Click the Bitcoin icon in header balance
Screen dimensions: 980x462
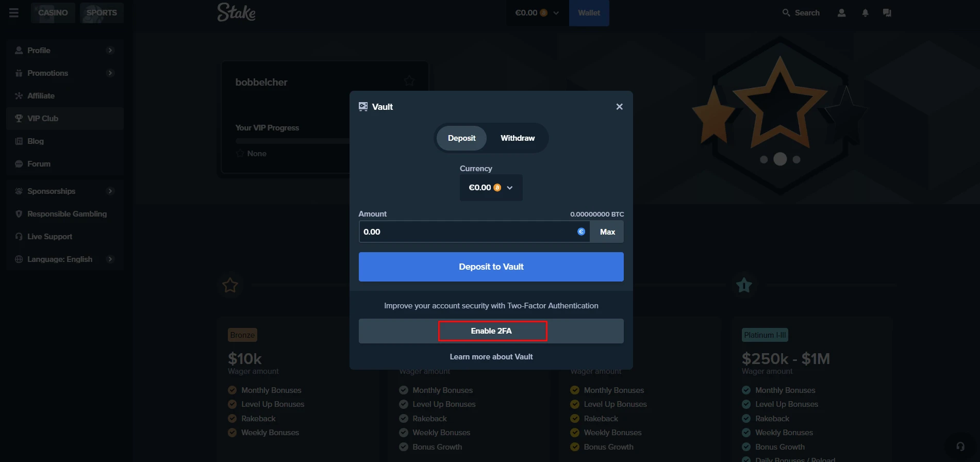(544, 13)
